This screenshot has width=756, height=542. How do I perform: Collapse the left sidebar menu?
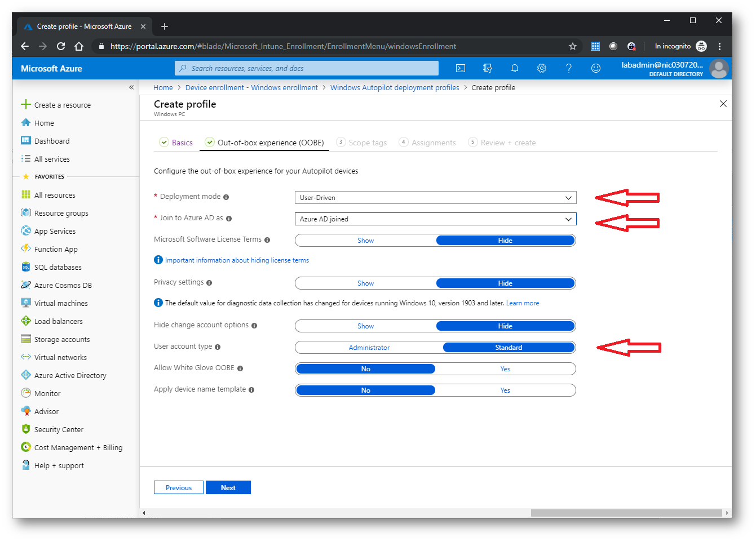[131, 87]
